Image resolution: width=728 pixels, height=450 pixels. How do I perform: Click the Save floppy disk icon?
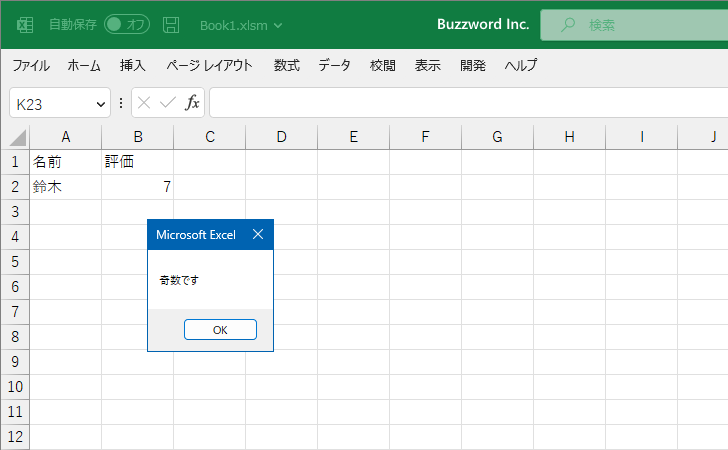tap(171, 25)
